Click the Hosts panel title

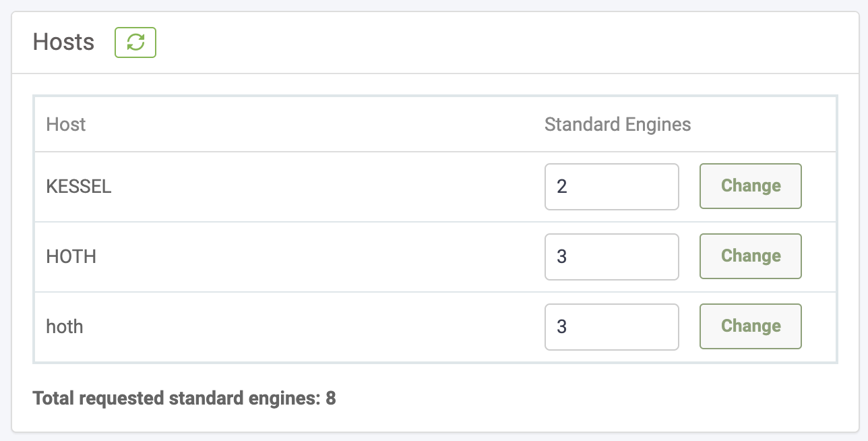[63, 42]
